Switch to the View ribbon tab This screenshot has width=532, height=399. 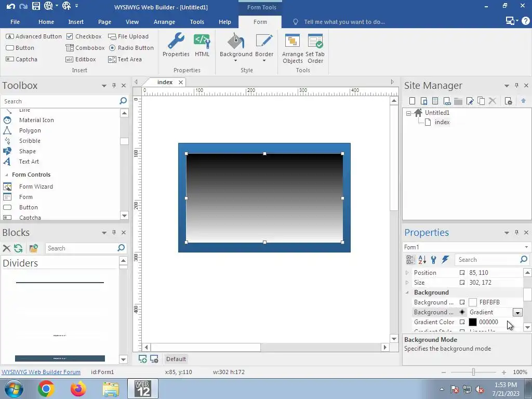coord(132,22)
